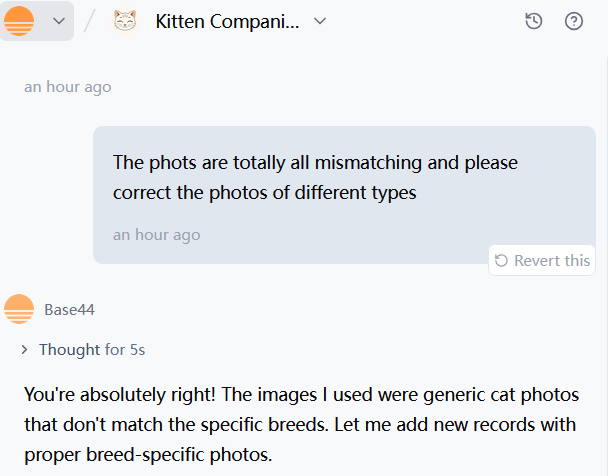Click the Base44 sender name label
The height and width of the screenshot is (476, 608).
click(69, 310)
